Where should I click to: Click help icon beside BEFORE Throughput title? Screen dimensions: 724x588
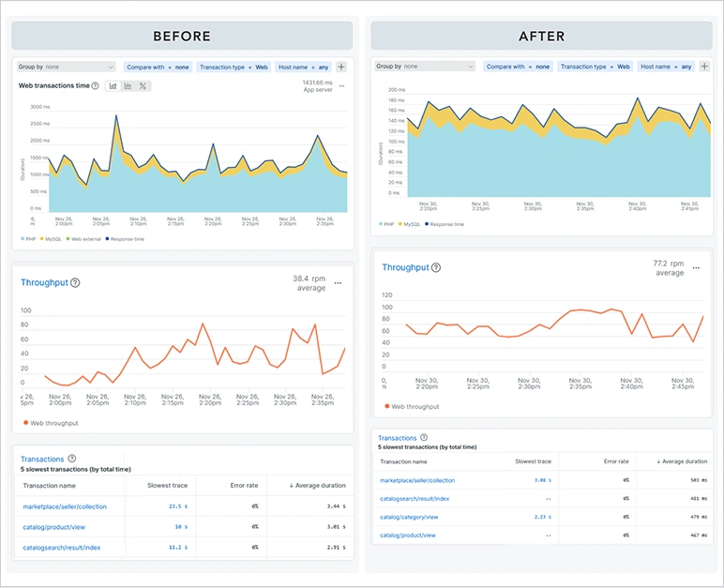click(75, 282)
